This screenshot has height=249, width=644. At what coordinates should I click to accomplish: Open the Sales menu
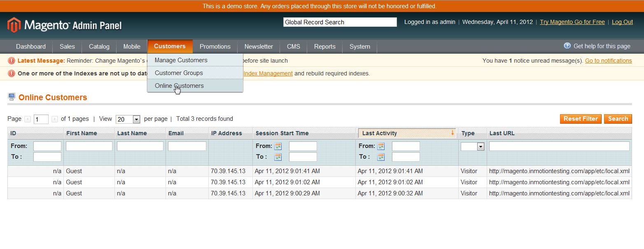[67, 47]
